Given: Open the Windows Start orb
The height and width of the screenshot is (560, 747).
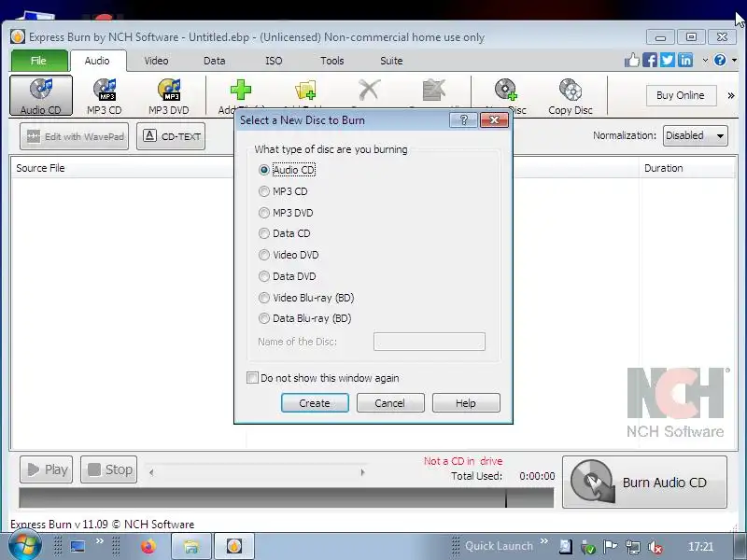Looking at the screenshot, I should click(x=25, y=546).
